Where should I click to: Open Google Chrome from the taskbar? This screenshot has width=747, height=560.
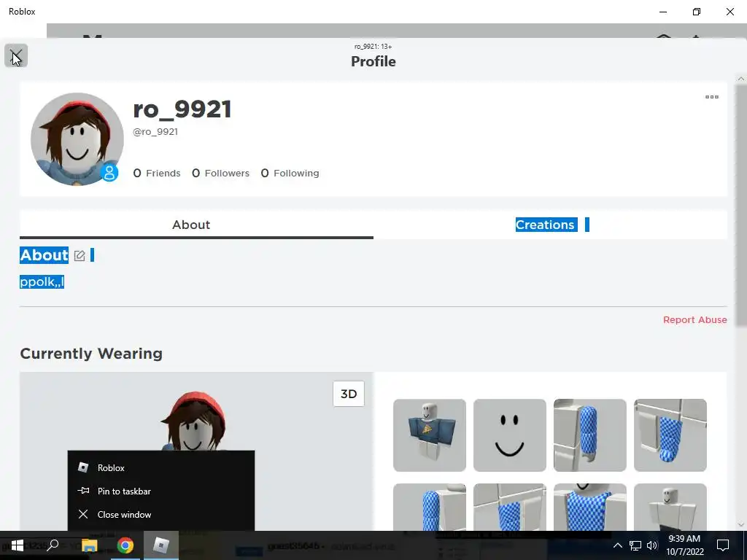click(125, 545)
